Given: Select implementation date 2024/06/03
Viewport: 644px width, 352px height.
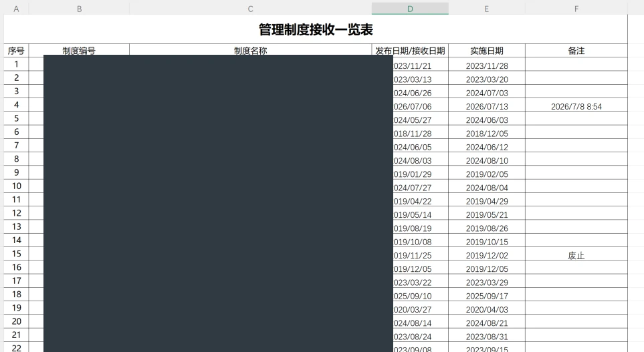Looking at the screenshot, I should tap(487, 120).
